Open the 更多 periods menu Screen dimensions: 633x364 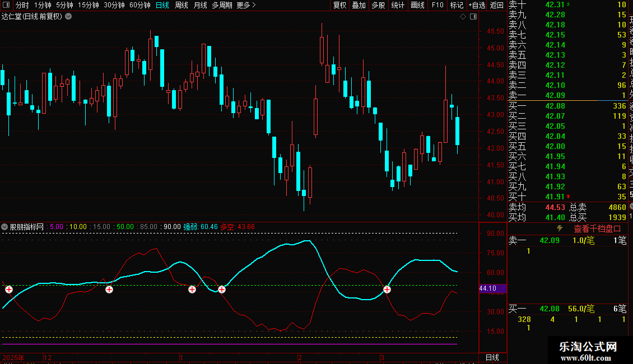coord(246,5)
